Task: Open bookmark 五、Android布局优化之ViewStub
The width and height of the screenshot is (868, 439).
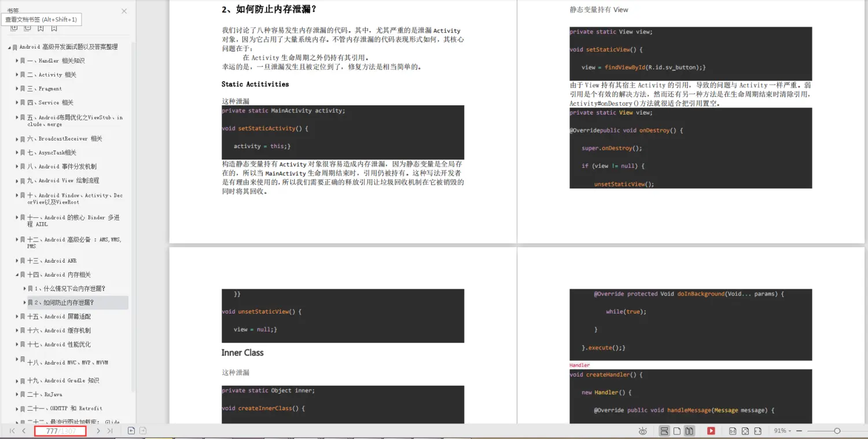Action: point(75,121)
